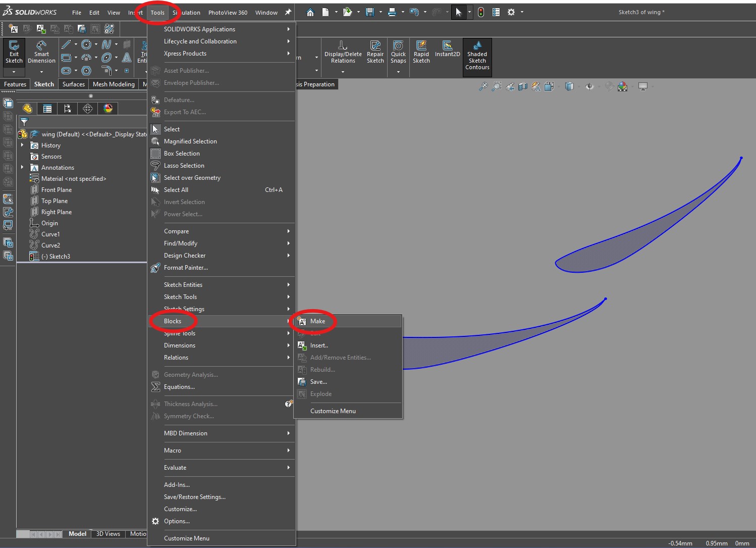This screenshot has width=756, height=548.
Task: Click the PropertyManager tab icon
Action: [47, 108]
